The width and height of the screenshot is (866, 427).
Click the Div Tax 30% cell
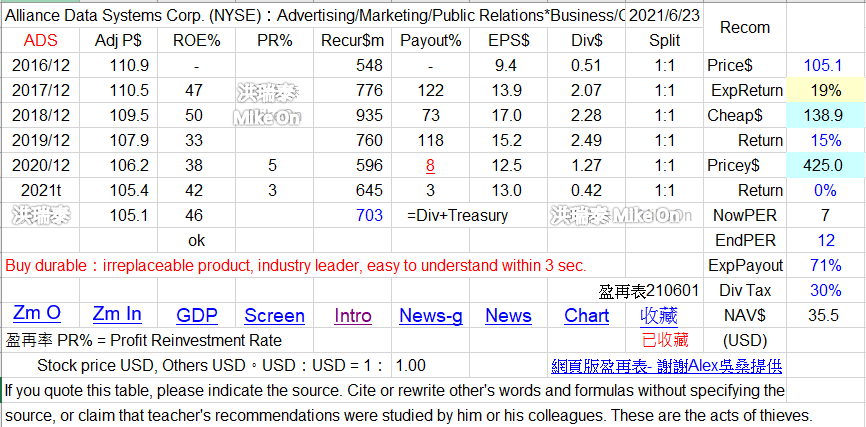[825, 290]
